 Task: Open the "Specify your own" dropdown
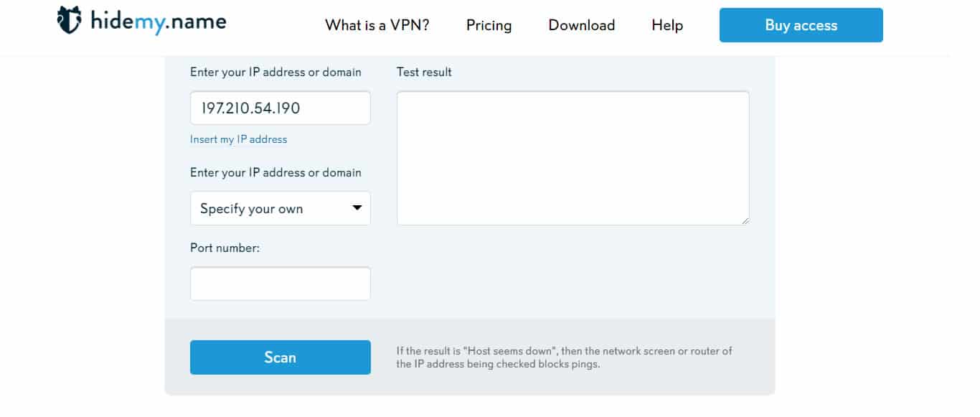point(281,208)
